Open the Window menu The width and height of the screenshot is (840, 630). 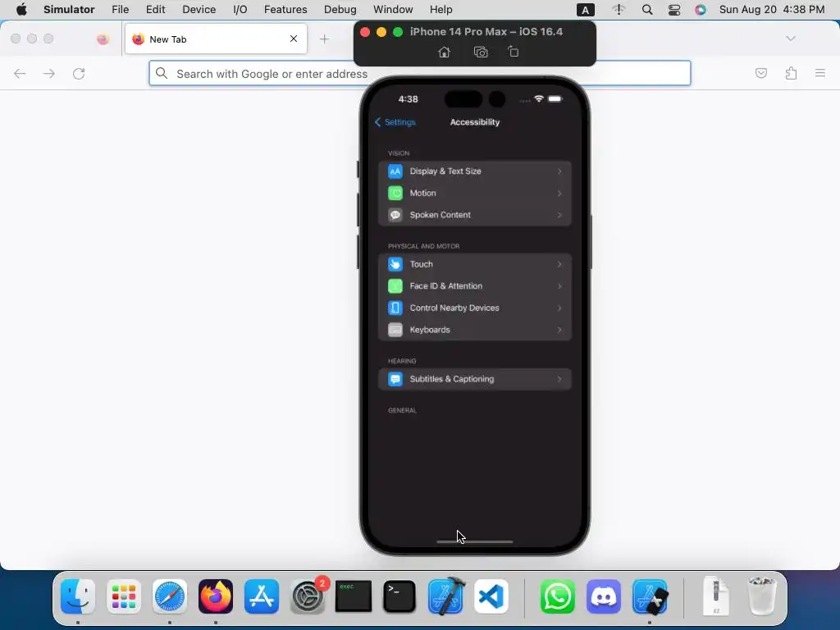393,10
